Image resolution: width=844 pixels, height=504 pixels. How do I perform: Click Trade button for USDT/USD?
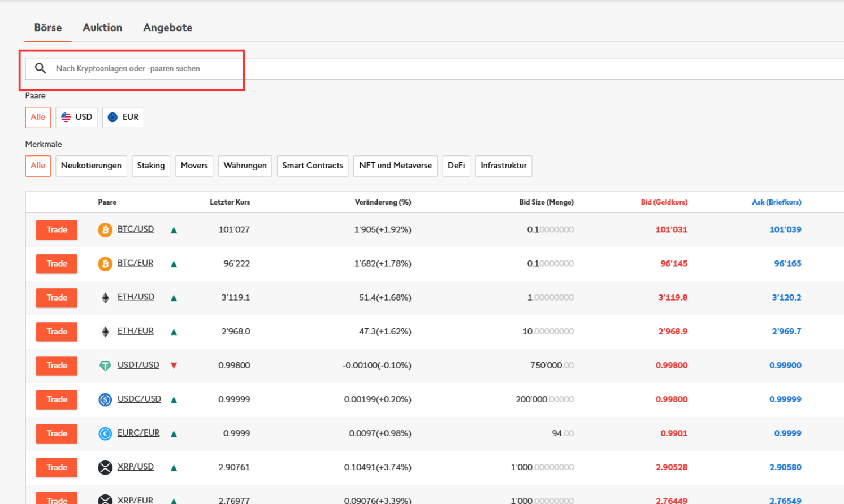coord(57,366)
